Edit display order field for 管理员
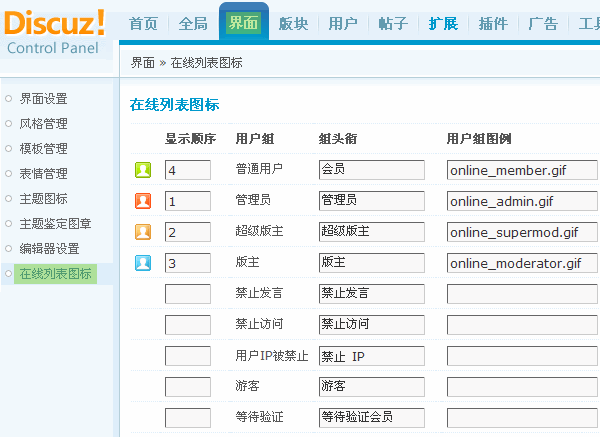 coord(188,201)
